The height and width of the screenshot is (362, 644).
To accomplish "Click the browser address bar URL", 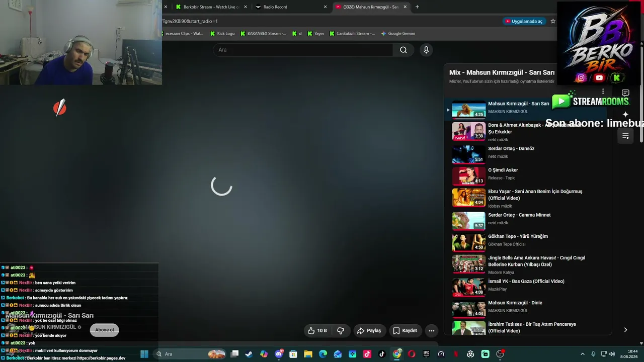I will click(x=190, y=21).
